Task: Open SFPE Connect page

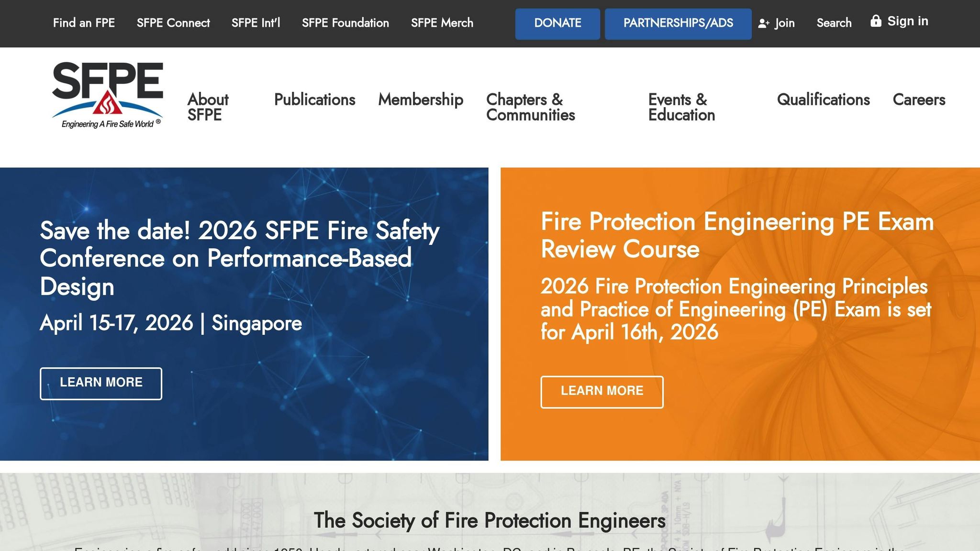Action: [x=173, y=23]
